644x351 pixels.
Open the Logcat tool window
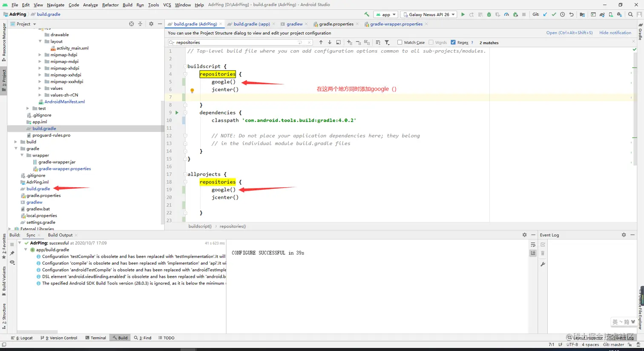pos(22,338)
